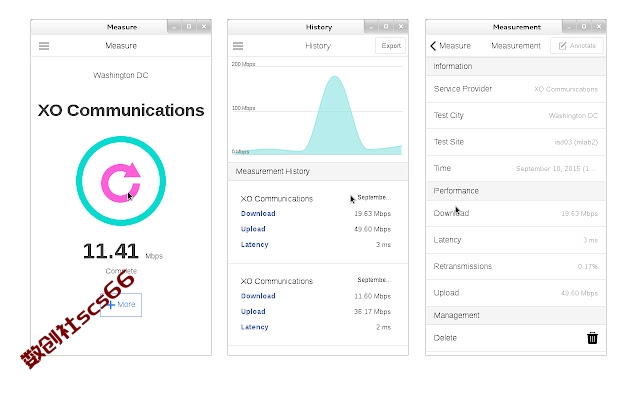This screenshot has height=400, width=640.
Task: Minimize the Measure window
Action: 174,27
